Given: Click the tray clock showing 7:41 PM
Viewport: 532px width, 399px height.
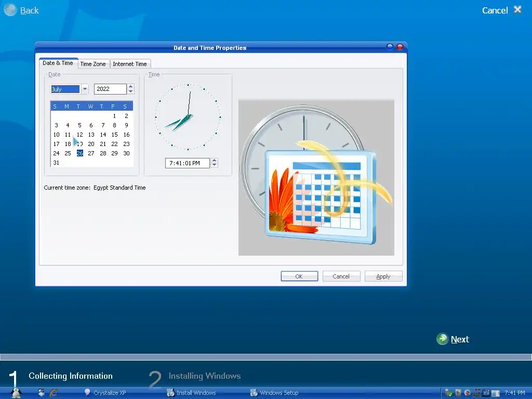Looking at the screenshot, I should point(515,393).
